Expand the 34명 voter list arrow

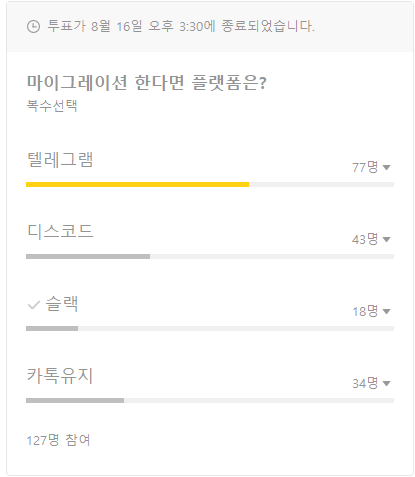(x=386, y=383)
